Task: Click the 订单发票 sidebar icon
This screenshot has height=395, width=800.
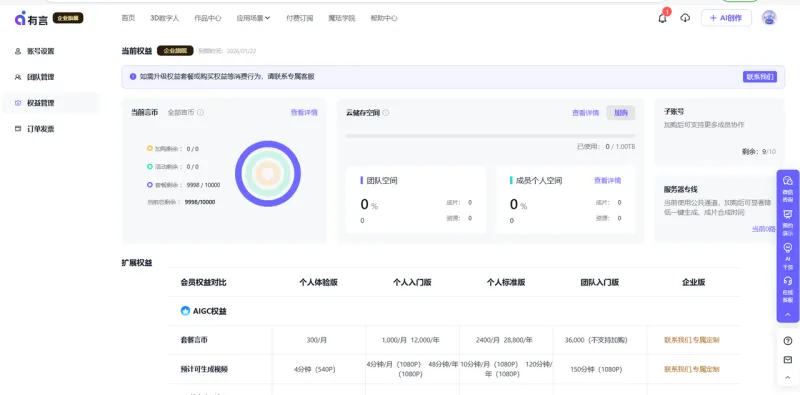Action: coord(18,129)
